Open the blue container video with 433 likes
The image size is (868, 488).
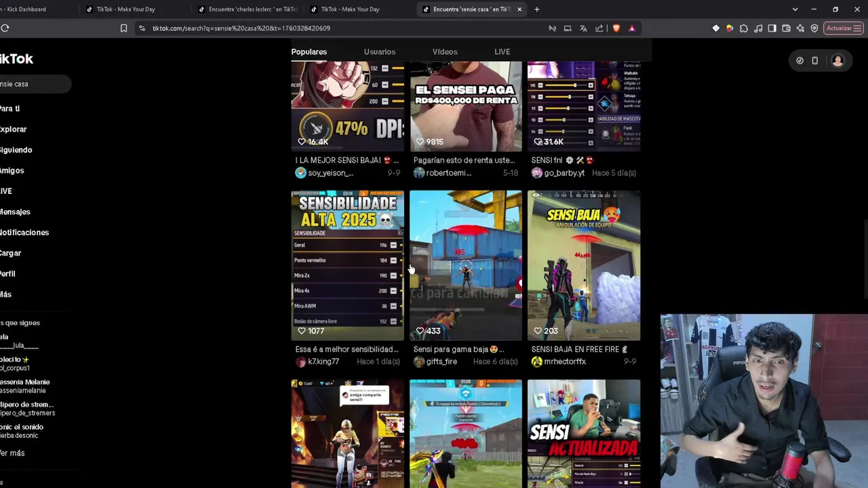coord(465,265)
